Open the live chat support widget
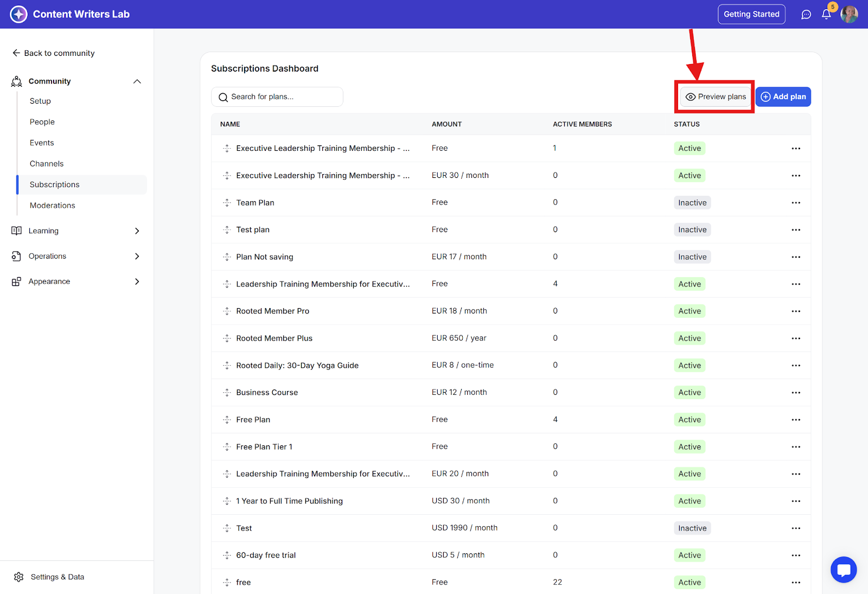The width and height of the screenshot is (868, 594). click(x=844, y=570)
